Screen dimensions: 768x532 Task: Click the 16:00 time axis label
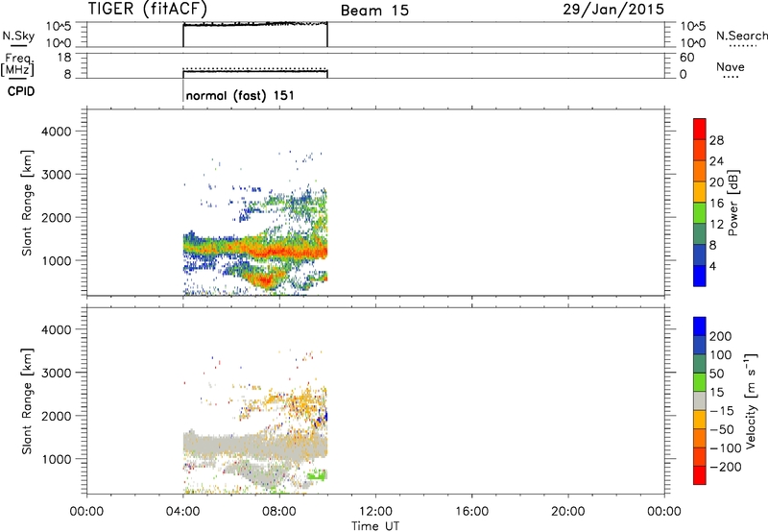(471, 512)
